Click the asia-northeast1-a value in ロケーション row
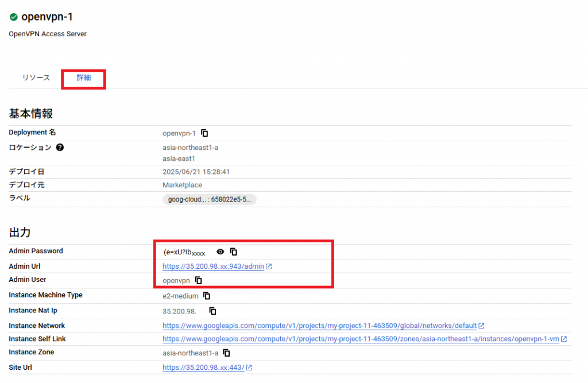The height and width of the screenshot is (383, 588). pos(191,148)
